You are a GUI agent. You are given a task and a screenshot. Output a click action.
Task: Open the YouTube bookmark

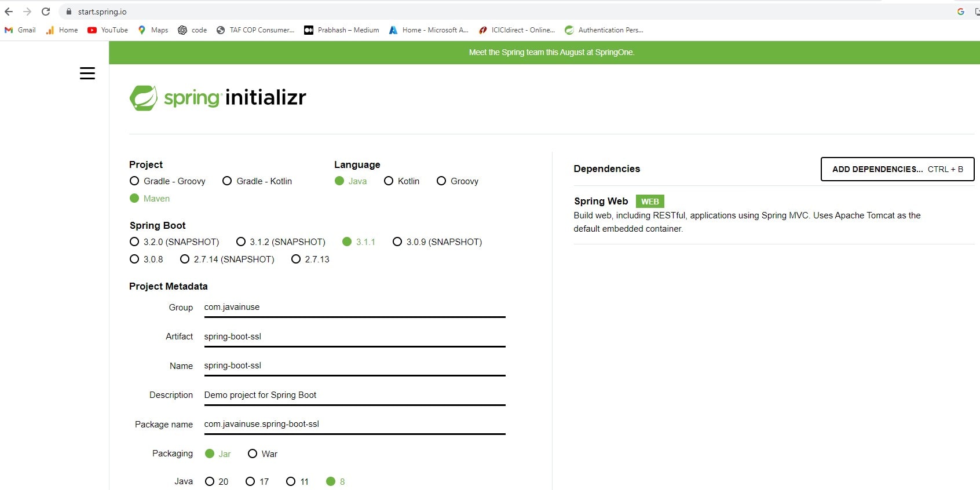coord(108,30)
